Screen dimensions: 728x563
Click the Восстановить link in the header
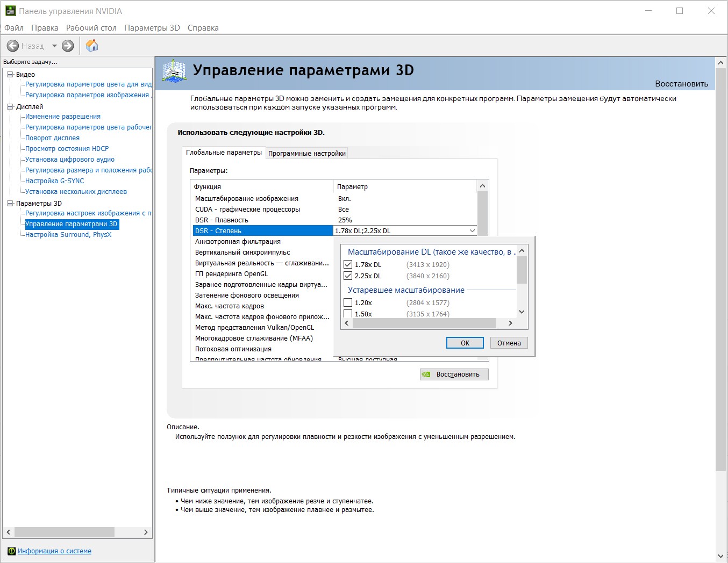[x=681, y=84]
